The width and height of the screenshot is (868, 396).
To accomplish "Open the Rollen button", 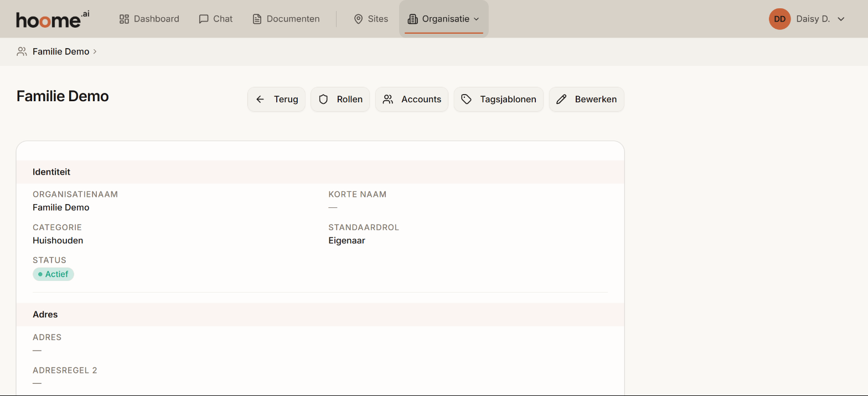I will point(340,100).
